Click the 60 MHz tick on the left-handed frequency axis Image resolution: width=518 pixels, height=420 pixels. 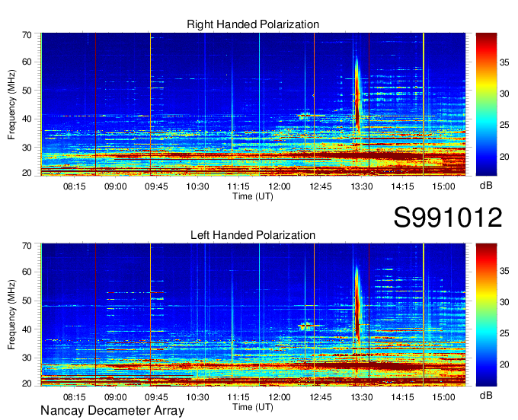pos(27,272)
